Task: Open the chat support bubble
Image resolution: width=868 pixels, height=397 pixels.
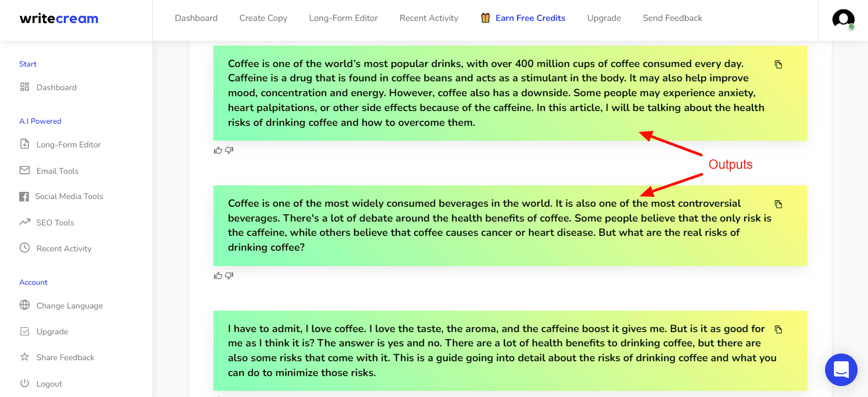Action: pyautogui.click(x=841, y=370)
